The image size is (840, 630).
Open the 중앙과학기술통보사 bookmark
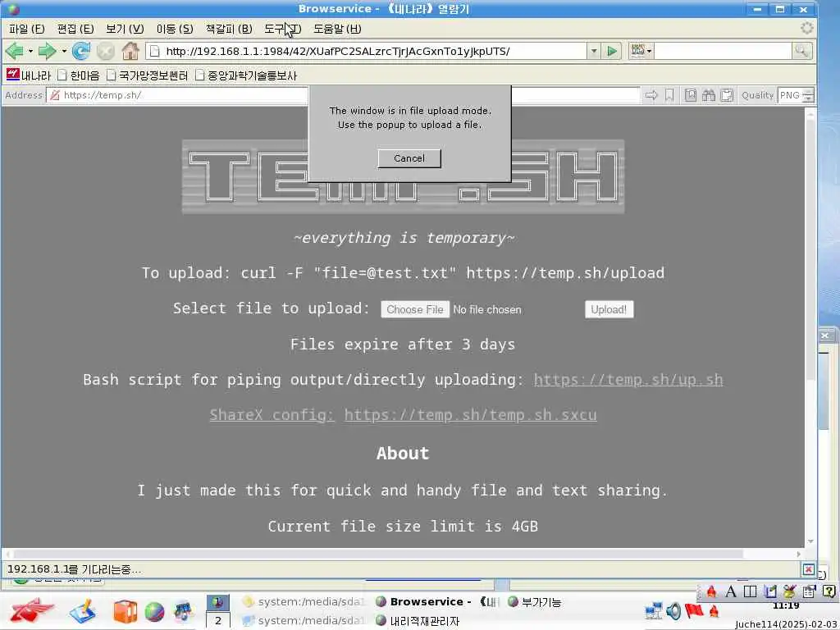tap(246, 75)
